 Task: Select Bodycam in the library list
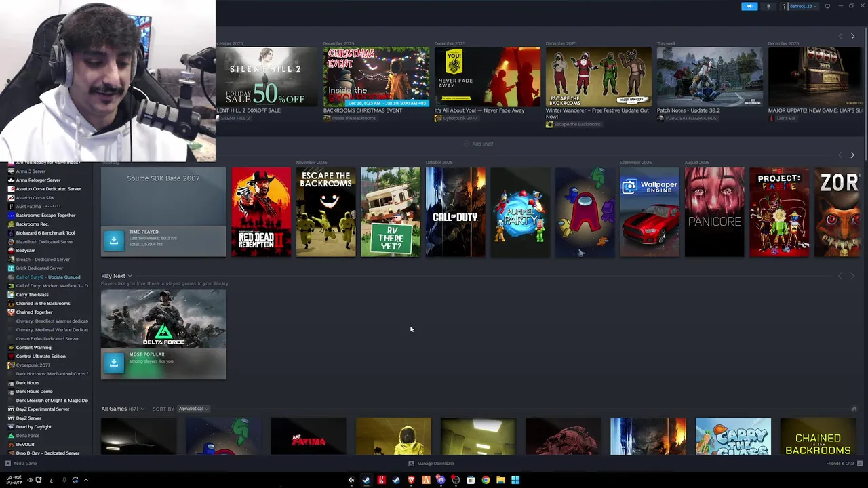pos(26,251)
